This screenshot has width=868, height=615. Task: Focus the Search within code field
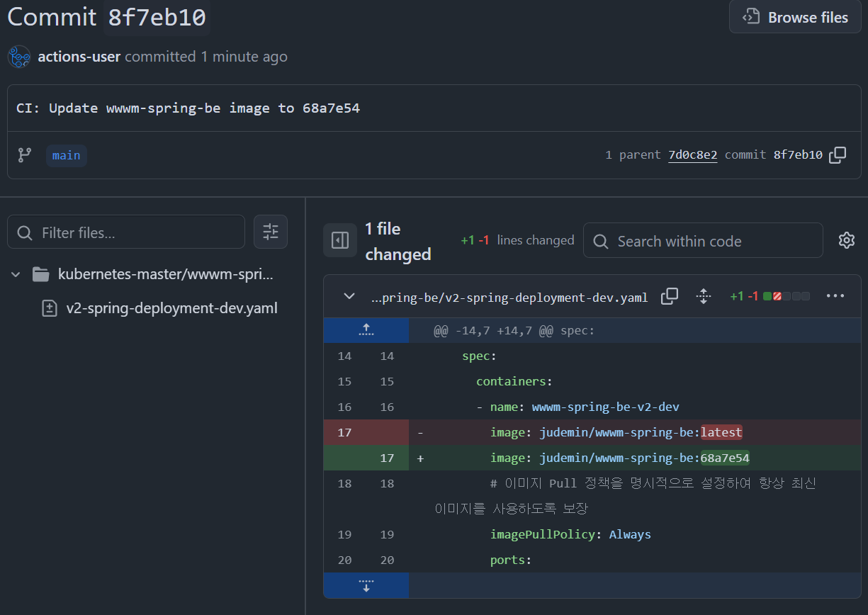pos(712,242)
